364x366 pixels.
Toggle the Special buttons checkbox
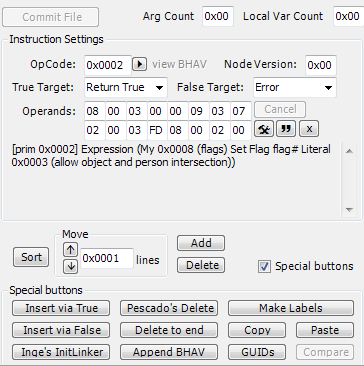(264, 267)
